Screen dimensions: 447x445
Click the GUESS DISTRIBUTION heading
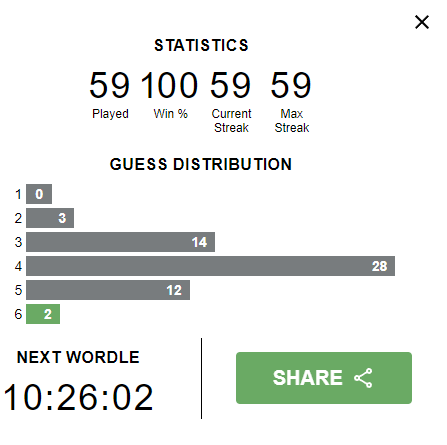tap(201, 164)
